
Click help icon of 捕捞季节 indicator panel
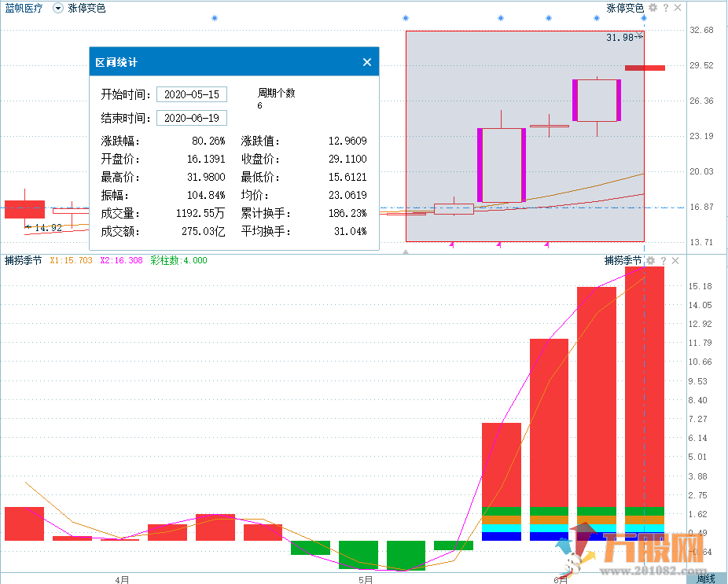pyautogui.click(x=664, y=260)
